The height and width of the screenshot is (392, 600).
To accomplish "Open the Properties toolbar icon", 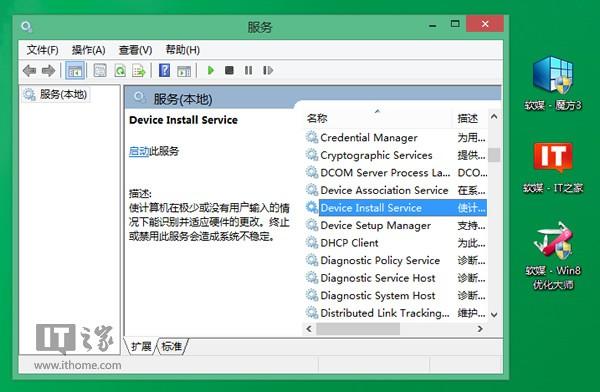I will pyautogui.click(x=100, y=71).
